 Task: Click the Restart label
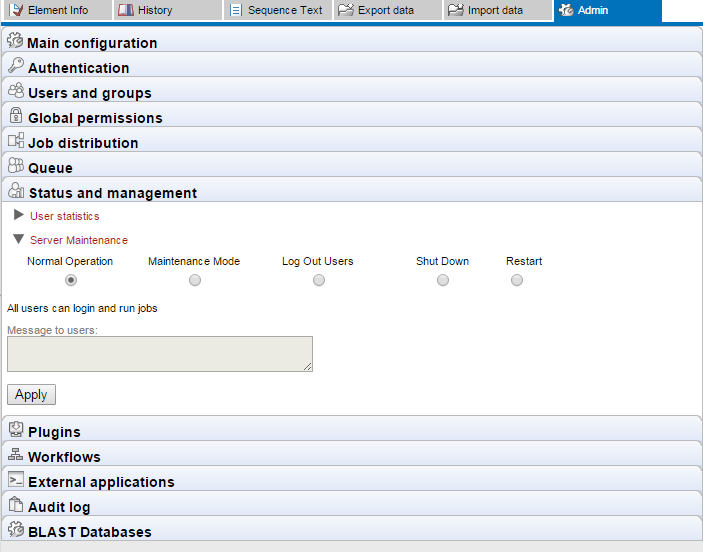524,261
